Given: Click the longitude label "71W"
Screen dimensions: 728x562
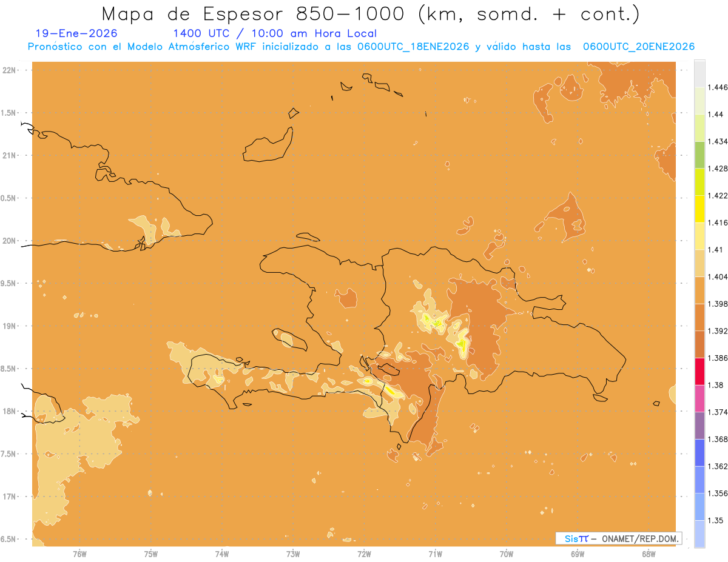Looking at the screenshot, I should [x=435, y=554].
